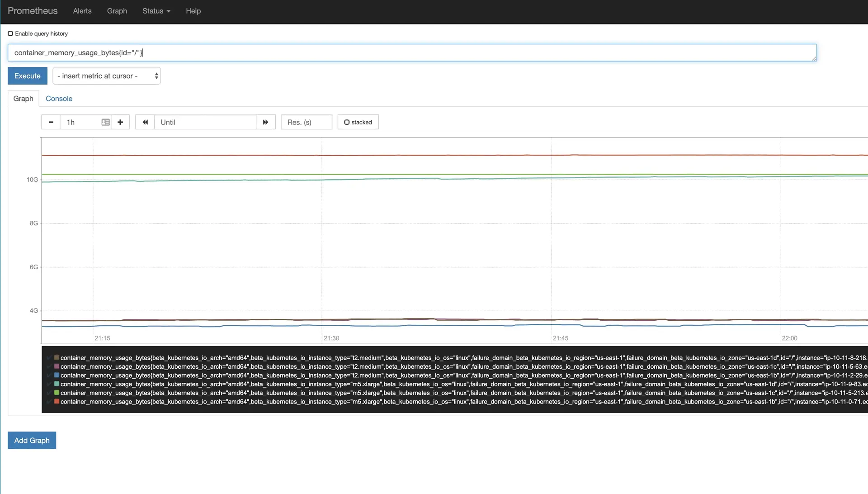Switch to the Graph tab
Viewport: 868px width, 494px height.
tap(23, 99)
